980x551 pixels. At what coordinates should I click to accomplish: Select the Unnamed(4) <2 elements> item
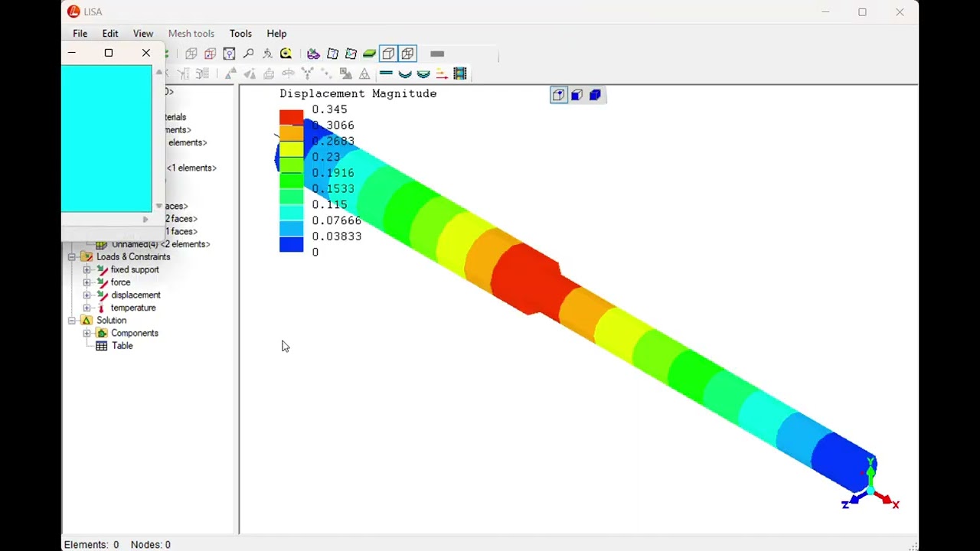(x=161, y=244)
